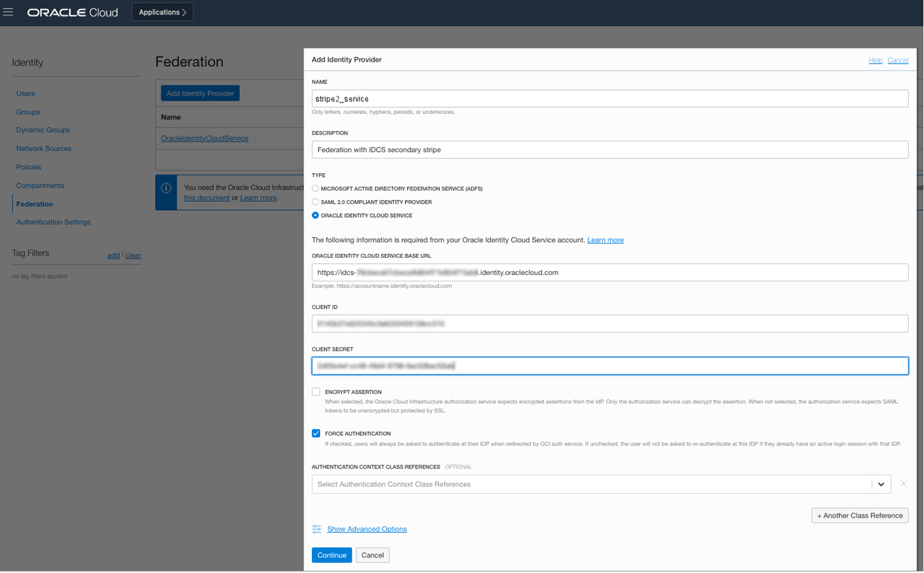924x573 pixels.
Task: Disable the Force Authentication checkbox
Action: 316,434
